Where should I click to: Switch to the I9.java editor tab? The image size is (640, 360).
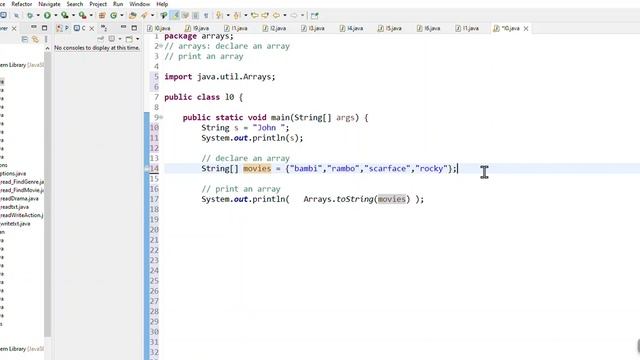coord(197,28)
